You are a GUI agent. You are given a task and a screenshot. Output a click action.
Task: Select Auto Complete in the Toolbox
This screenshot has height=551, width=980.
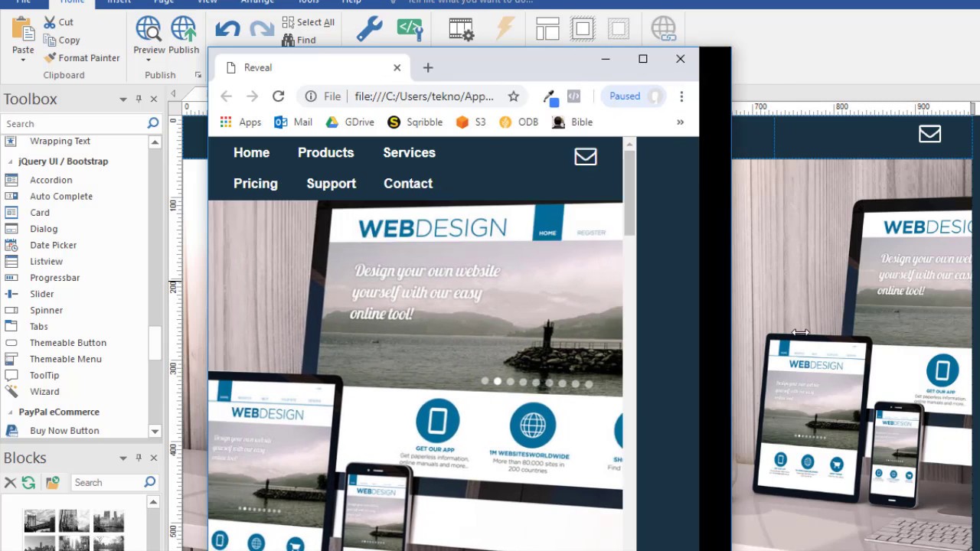[61, 196]
